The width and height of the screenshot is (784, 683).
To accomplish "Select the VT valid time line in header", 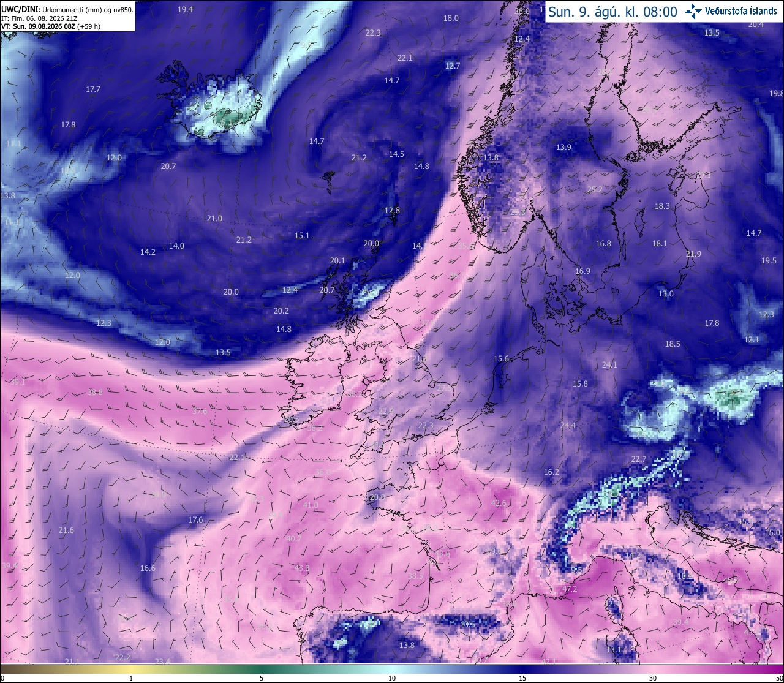I will coord(51,26).
